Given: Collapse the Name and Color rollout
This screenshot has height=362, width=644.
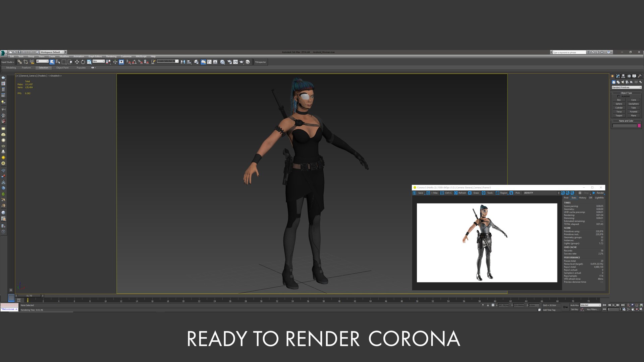Looking at the screenshot, I should pos(626,121).
